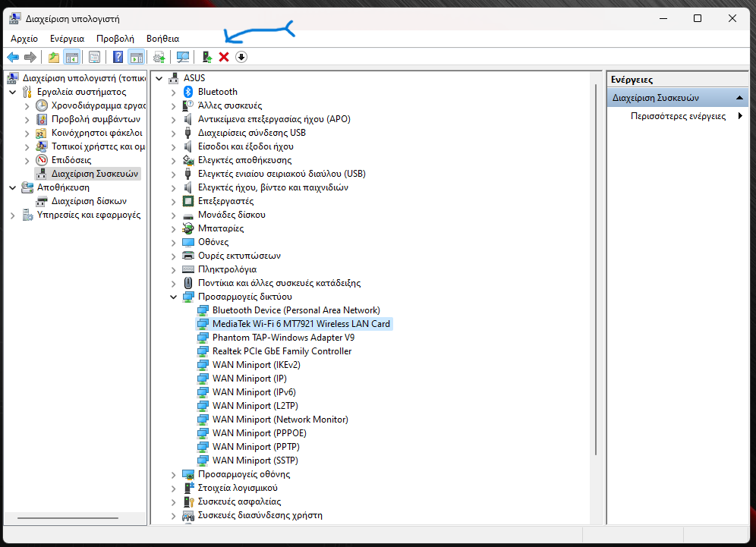Click the Bluetooth category icon
Viewport: 756px width, 547px height.
(x=188, y=92)
